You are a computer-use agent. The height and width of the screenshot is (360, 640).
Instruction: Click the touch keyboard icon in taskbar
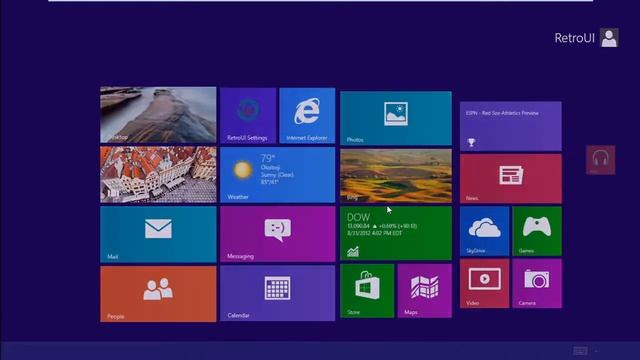[x=580, y=351]
